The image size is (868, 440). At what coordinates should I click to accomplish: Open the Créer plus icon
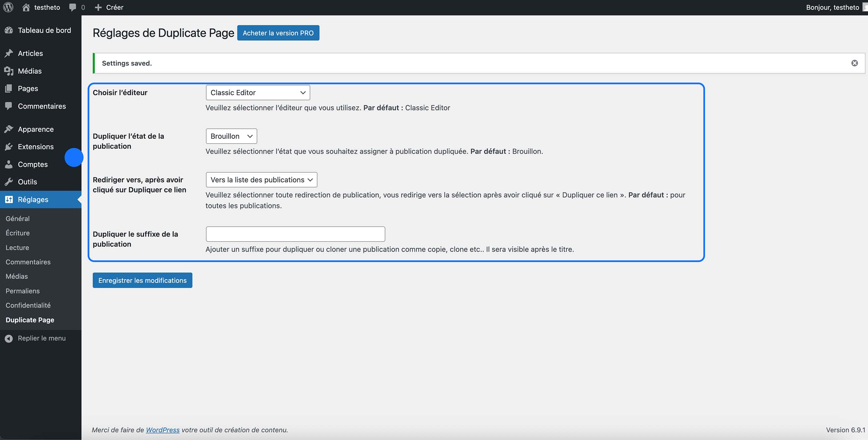point(98,7)
